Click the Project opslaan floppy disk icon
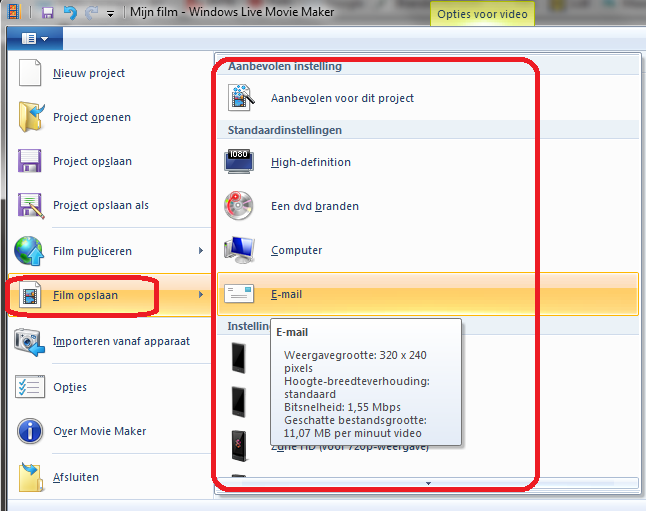This screenshot has width=646, height=511. (x=30, y=161)
